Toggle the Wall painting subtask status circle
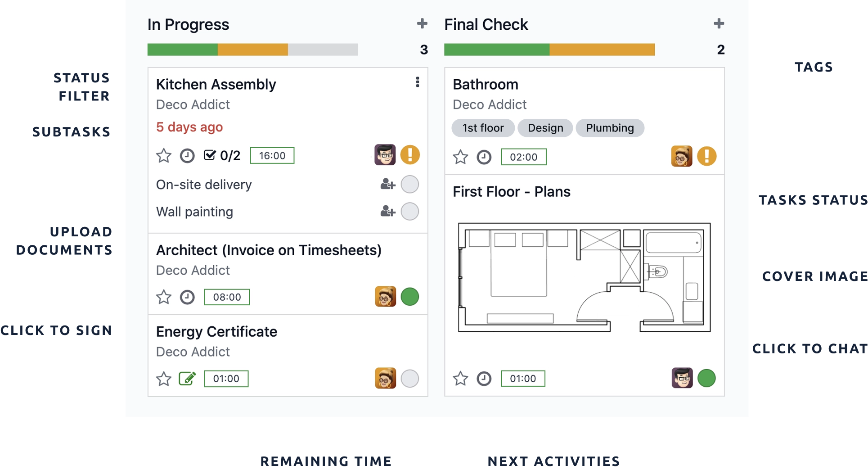This screenshot has height=470, width=868. 410,212
